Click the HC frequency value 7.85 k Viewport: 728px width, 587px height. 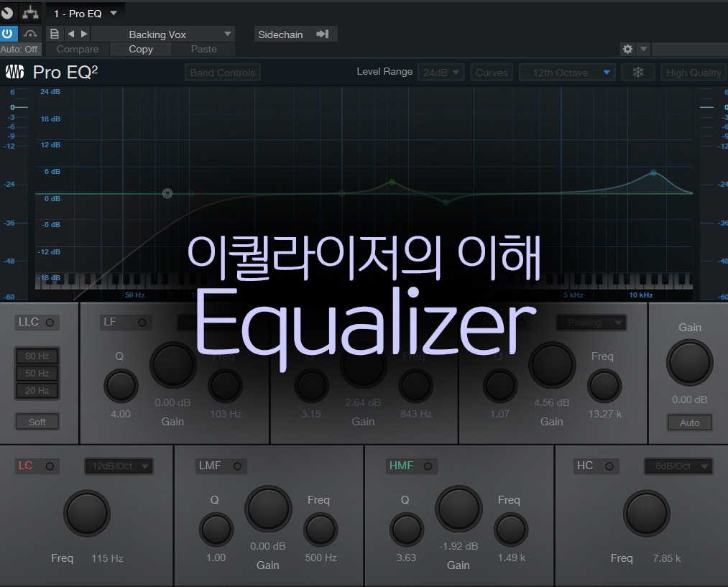[667, 558]
